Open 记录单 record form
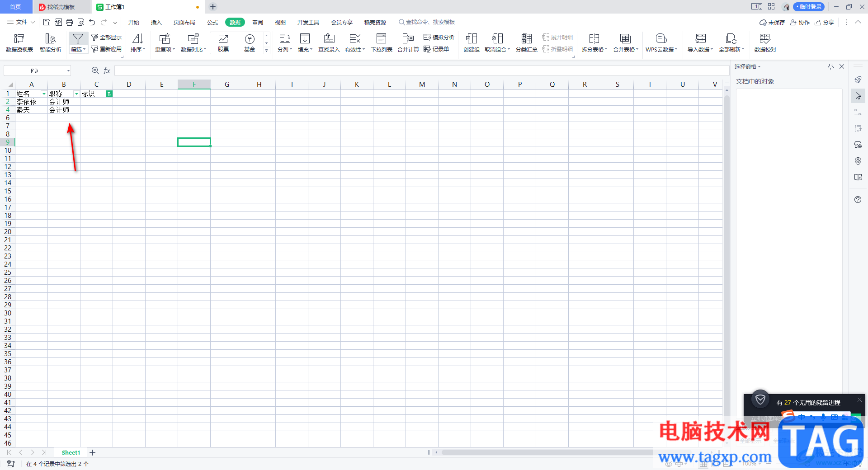 click(x=436, y=49)
